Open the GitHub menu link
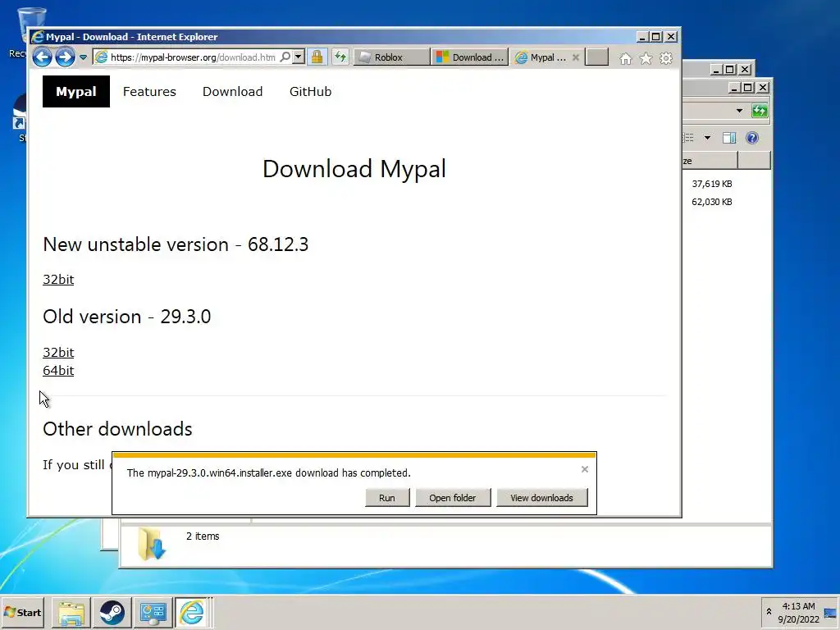The image size is (840, 630). coord(310,92)
